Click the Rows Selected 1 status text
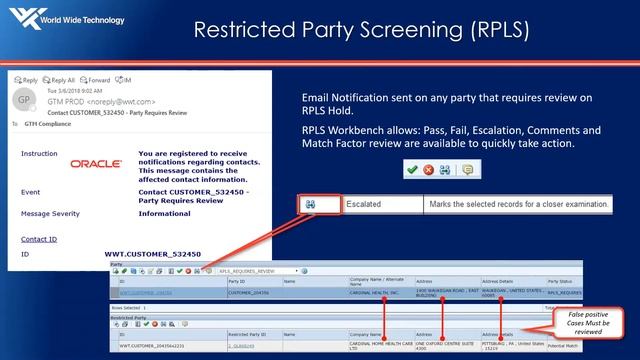Image resolution: width=640 pixels, height=360 pixels. click(x=129, y=308)
